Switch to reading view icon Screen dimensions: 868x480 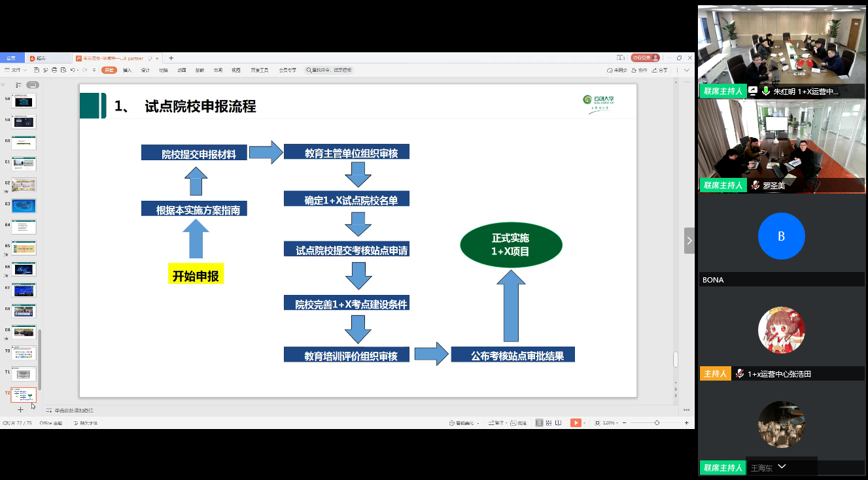[558, 423]
